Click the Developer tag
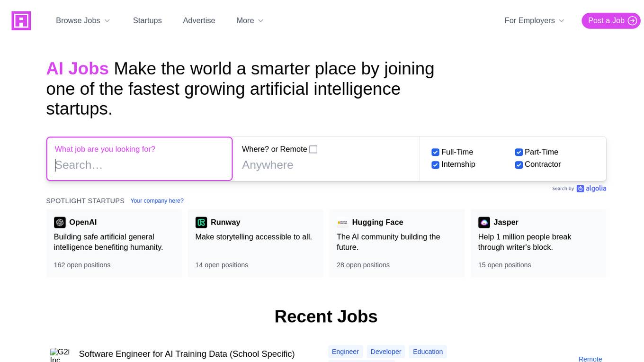 point(385,352)
